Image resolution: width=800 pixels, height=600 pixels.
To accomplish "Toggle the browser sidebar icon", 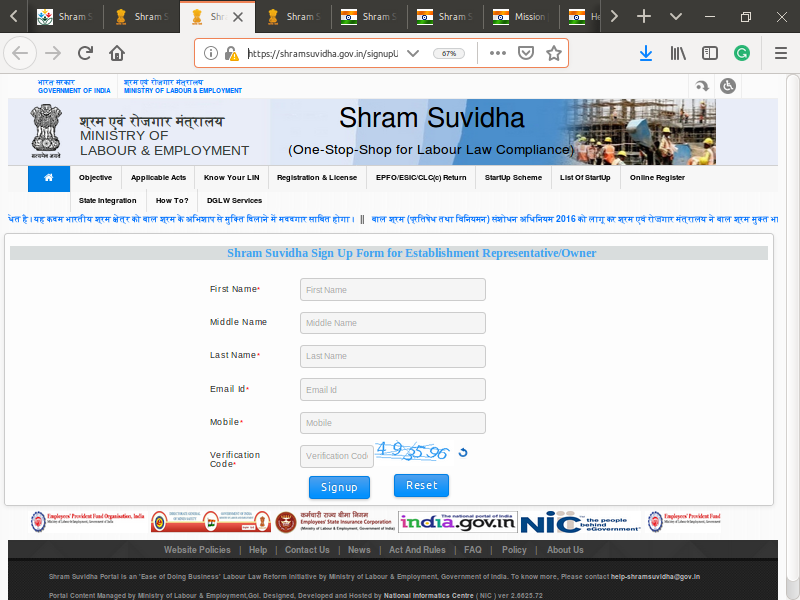I will pos(712,54).
